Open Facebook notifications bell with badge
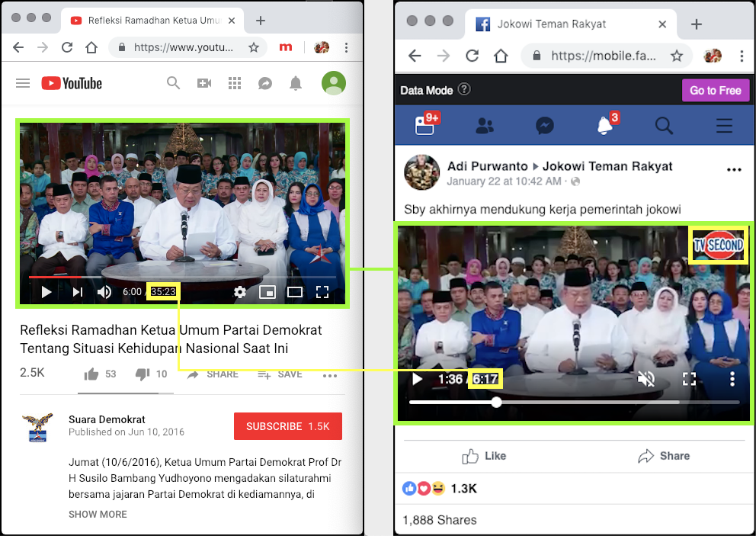This screenshot has height=536, width=756. point(604,125)
